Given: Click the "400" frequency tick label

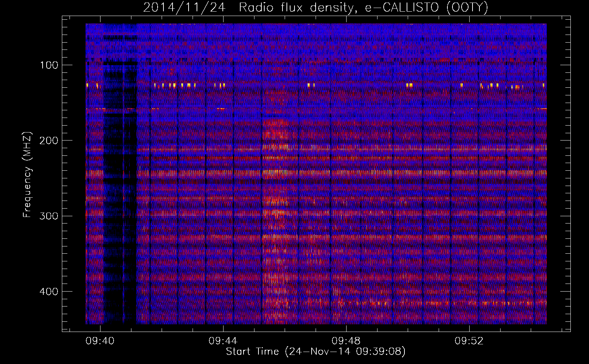Looking at the screenshot, I should coord(49,292).
